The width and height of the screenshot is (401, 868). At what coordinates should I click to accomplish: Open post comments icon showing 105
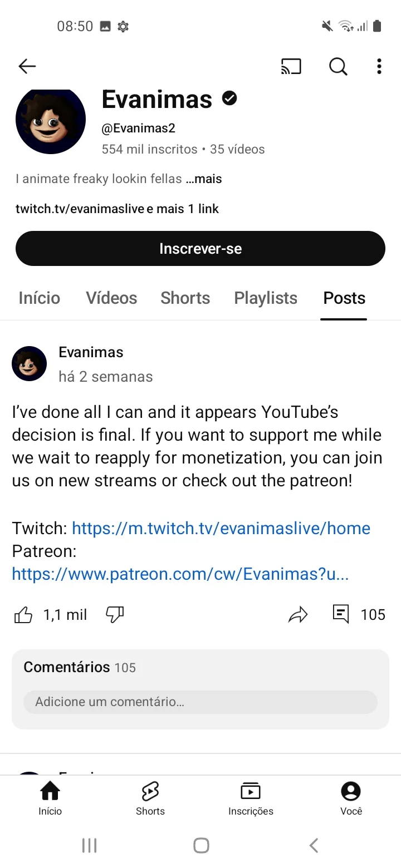(341, 614)
